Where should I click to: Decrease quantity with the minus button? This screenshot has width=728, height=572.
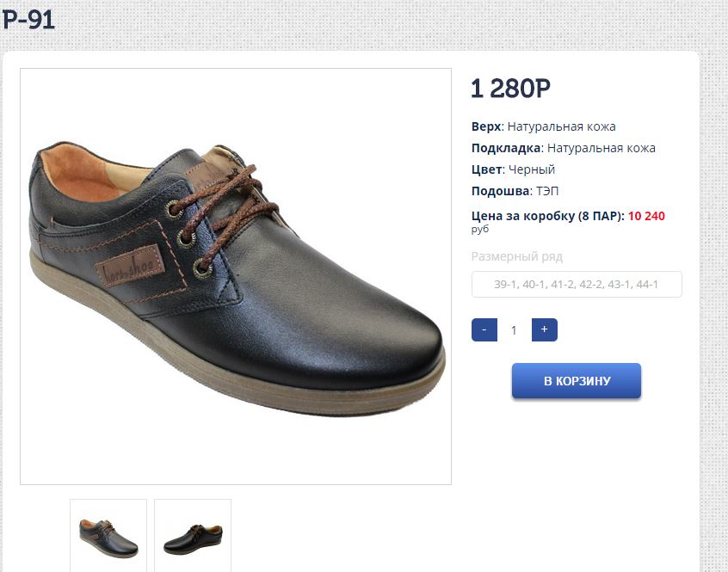tap(484, 329)
